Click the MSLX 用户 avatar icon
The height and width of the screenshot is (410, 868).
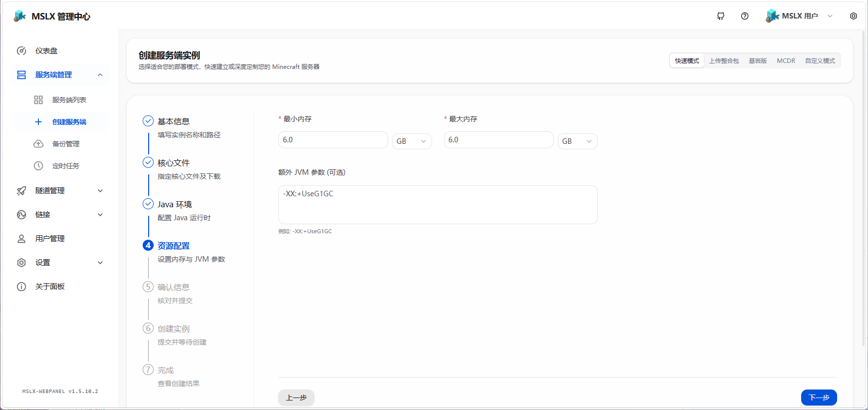pyautogui.click(x=772, y=16)
